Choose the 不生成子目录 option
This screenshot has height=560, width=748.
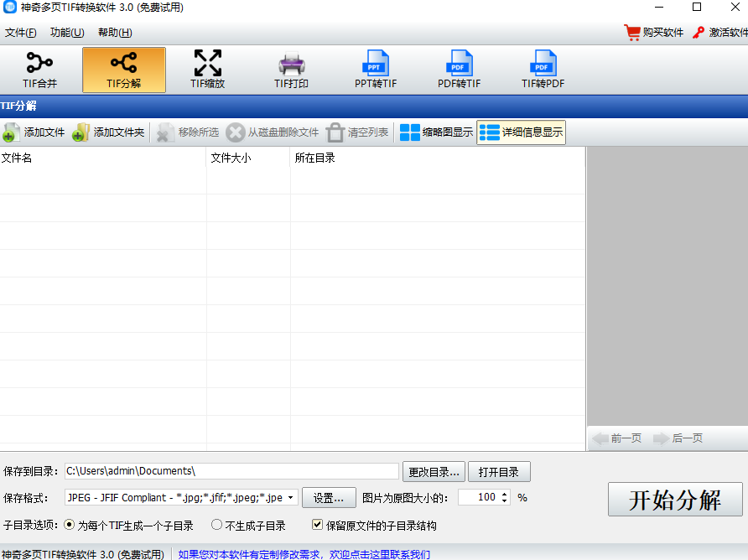(216, 525)
